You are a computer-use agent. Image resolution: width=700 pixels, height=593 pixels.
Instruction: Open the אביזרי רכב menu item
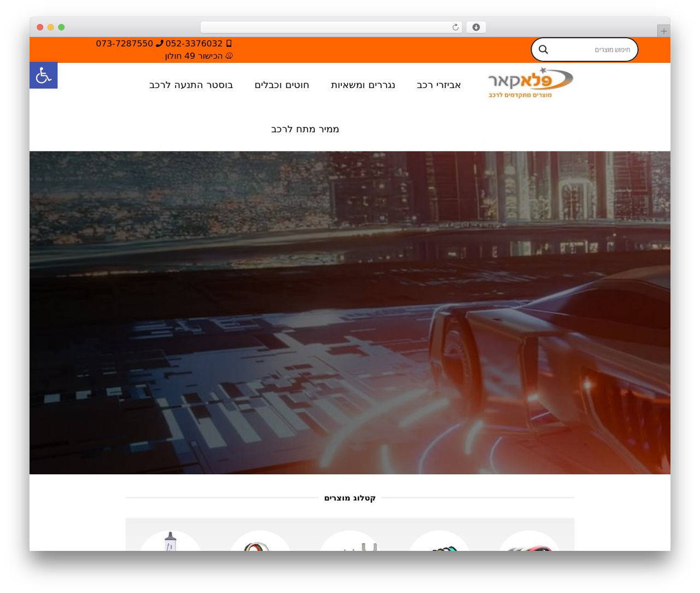click(439, 85)
